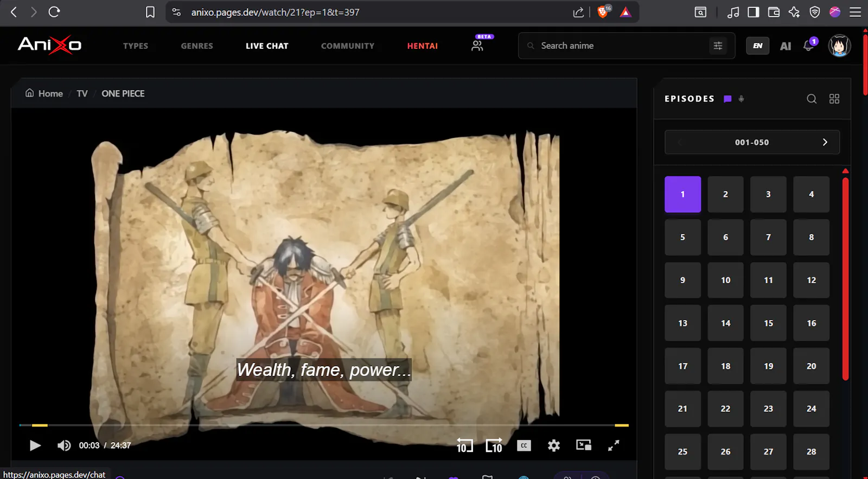
Task: Toggle episode grid layout view
Action: 834,99
